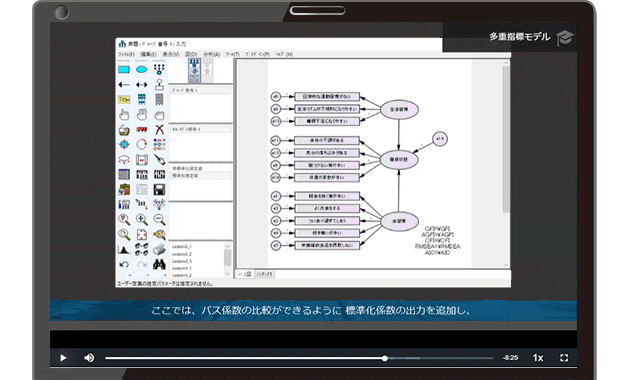The height and width of the screenshot is (380, 630).
Task: Toggle the output path diagram view button
Action: click(x=207, y=70)
